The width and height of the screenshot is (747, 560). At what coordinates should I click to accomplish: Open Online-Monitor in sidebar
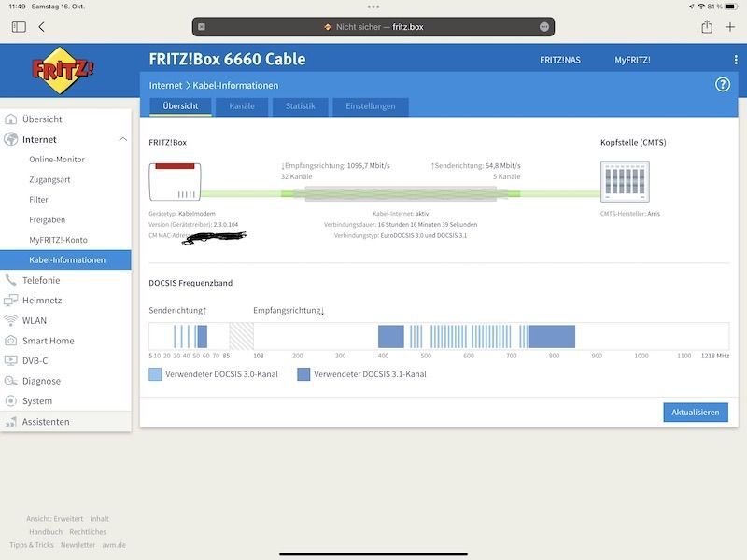point(57,159)
